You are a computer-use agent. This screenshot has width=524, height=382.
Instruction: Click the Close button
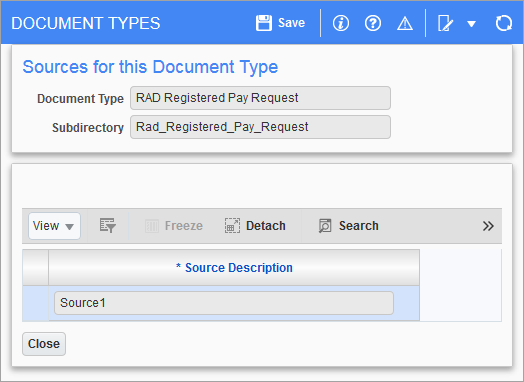(x=44, y=344)
